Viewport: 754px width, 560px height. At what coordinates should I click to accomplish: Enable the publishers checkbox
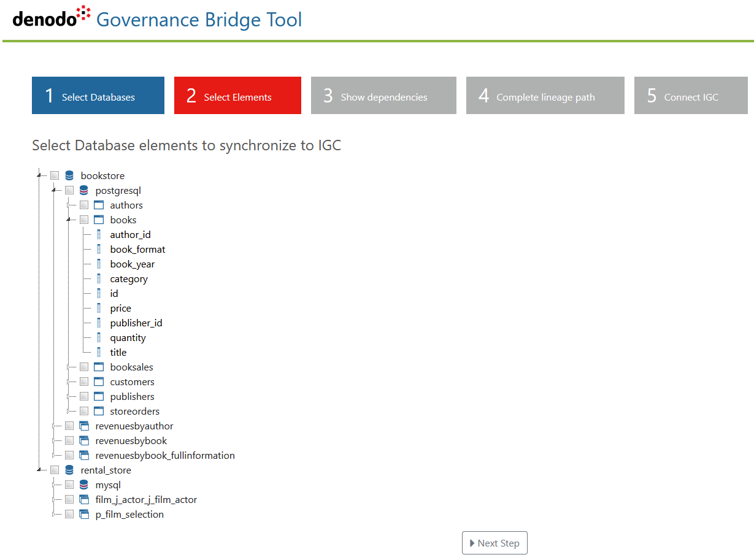pos(84,397)
